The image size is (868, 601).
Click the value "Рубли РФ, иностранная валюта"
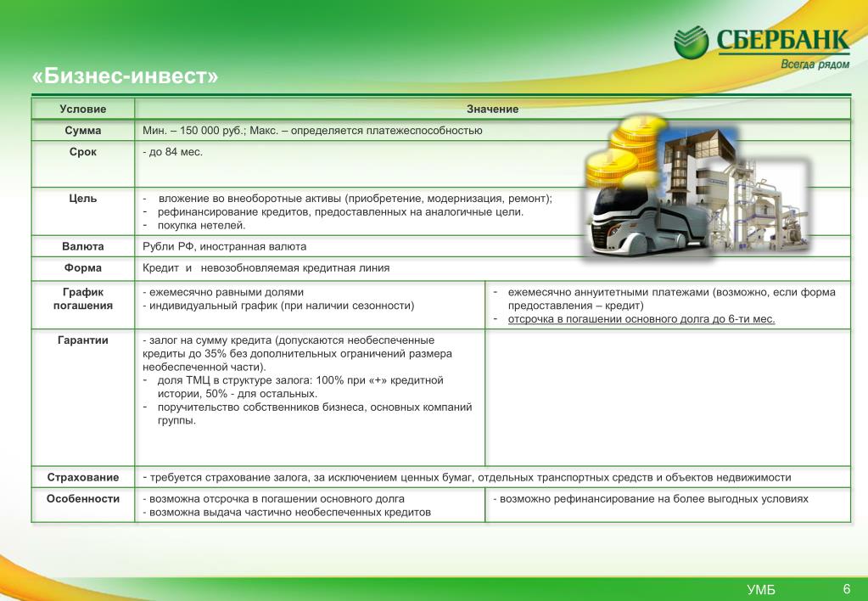224,246
